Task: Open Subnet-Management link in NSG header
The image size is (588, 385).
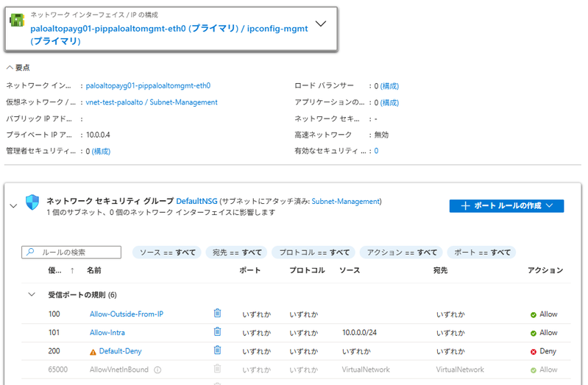Action: [x=345, y=201]
